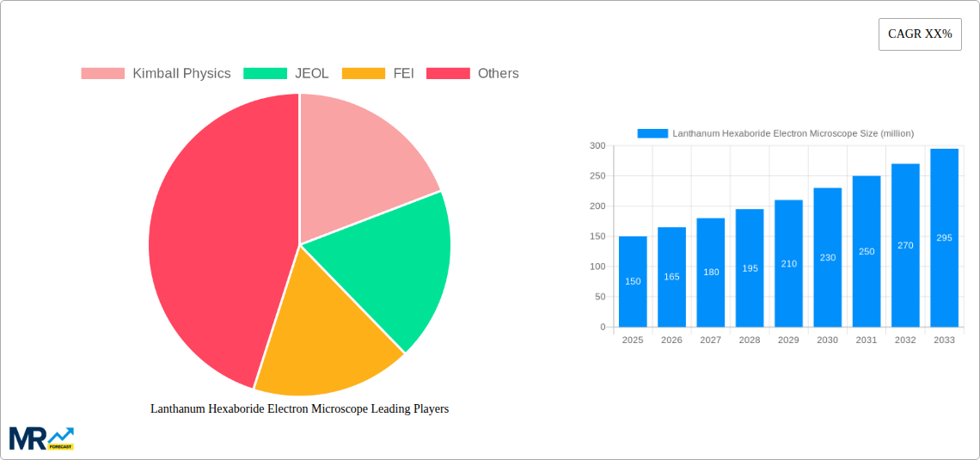Click the 2029 x-axis label
Viewport: 980px width, 460px height.
click(x=789, y=340)
